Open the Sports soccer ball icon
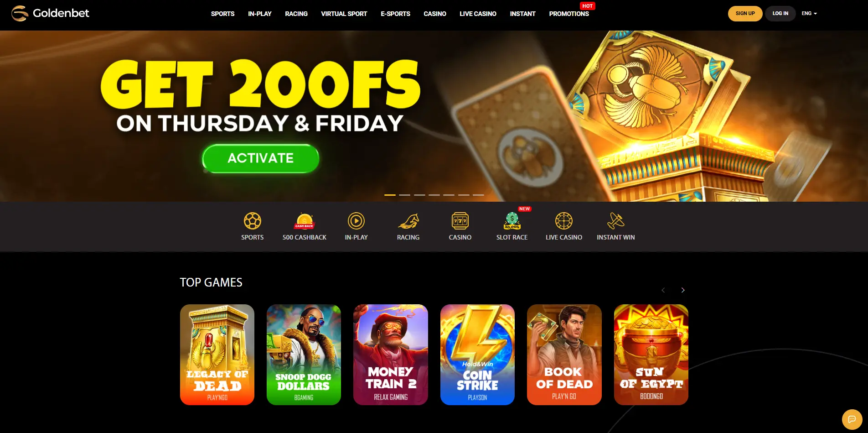The image size is (868, 433). point(252,221)
